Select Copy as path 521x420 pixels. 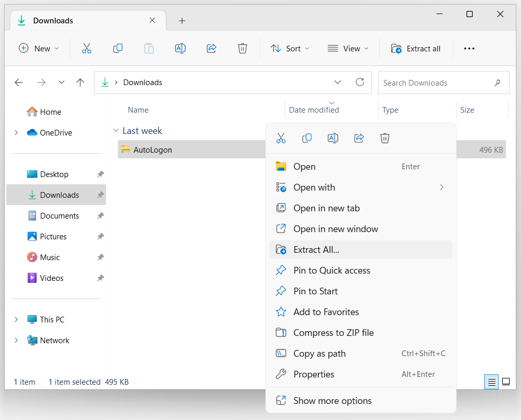[361, 353]
